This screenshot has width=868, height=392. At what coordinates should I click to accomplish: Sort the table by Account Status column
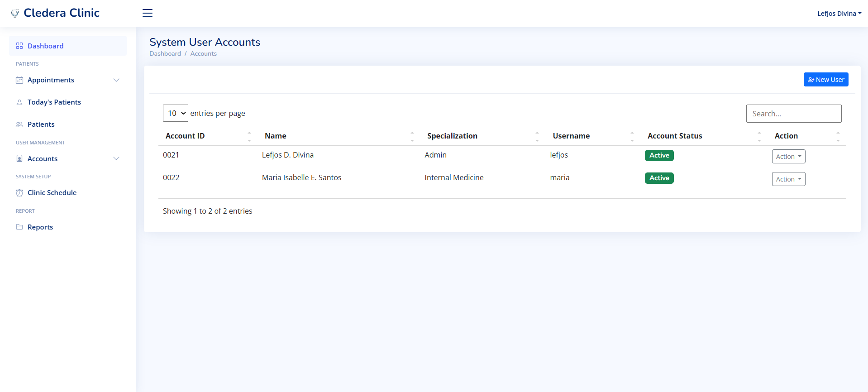click(x=675, y=136)
